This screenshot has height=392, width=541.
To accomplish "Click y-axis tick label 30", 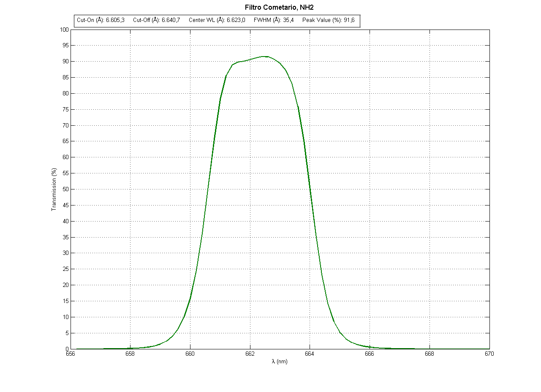I will click(65, 254).
